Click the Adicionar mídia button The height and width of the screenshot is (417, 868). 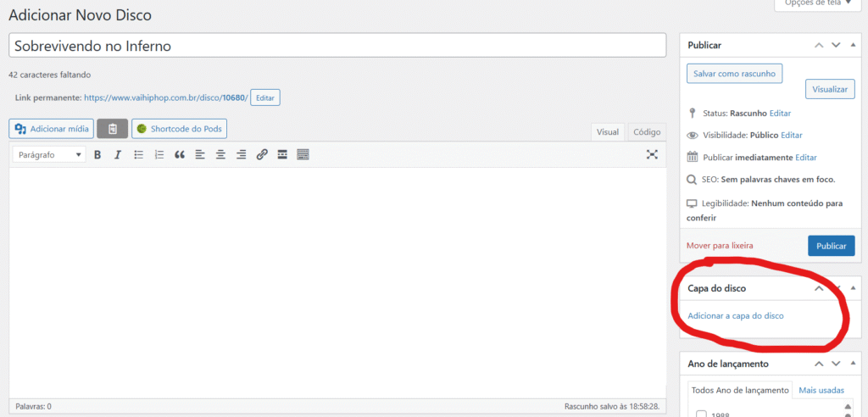(x=52, y=129)
